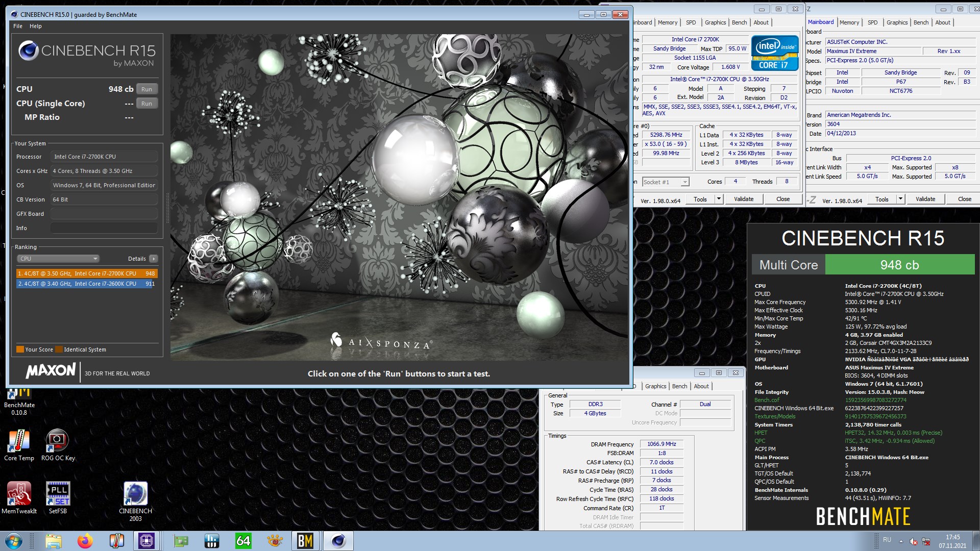Open XnView eye taskbar icon

tap(275, 541)
